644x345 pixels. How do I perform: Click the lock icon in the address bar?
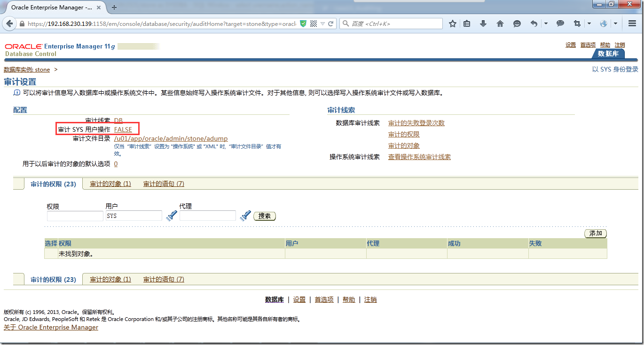(x=22, y=24)
